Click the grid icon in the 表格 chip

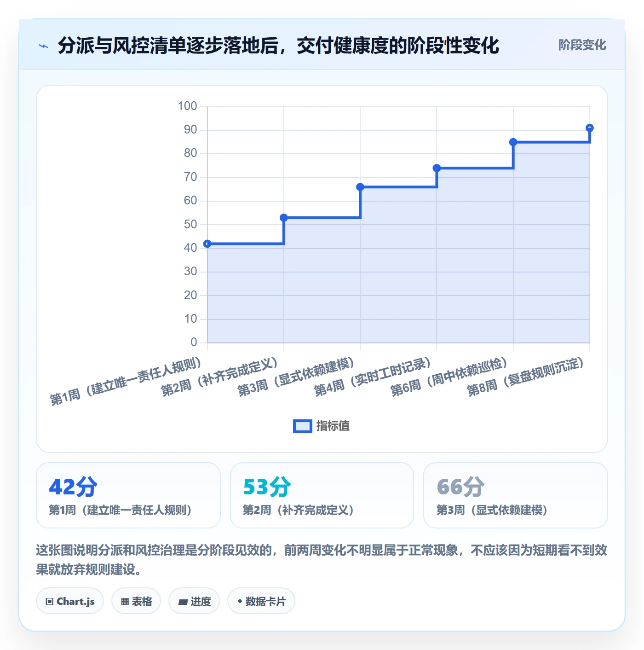pyautogui.click(x=125, y=602)
